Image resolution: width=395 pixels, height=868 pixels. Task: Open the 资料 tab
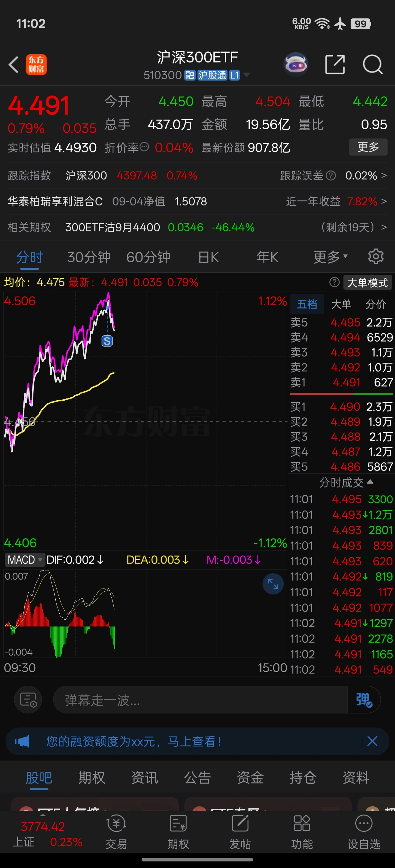tap(356, 777)
